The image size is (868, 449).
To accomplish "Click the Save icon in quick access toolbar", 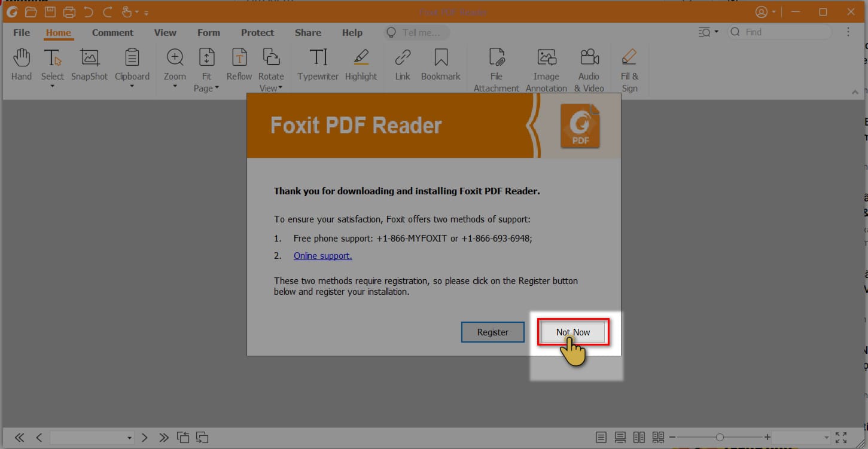I will [x=50, y=12].
